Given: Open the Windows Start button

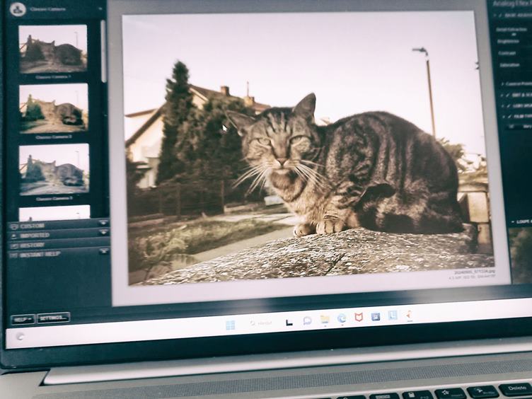Looking at the screenshot, I should click(231, 325).
